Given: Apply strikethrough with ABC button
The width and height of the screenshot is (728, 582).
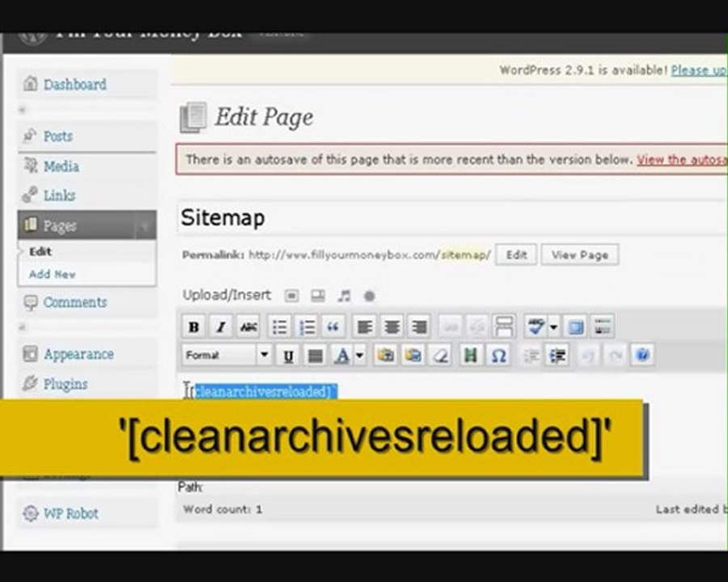Looking at the screenshot, I should pyautogui.click(x=248, y=327).
